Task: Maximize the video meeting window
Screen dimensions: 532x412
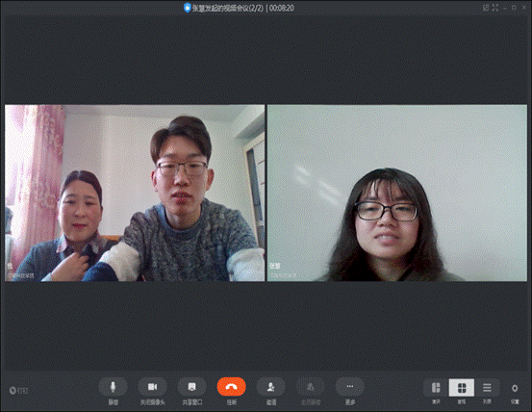Action: coord(514,8)
